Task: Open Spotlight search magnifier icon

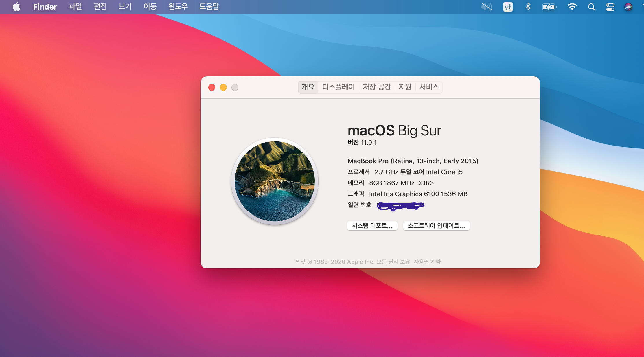Action: tap(591, 7)
